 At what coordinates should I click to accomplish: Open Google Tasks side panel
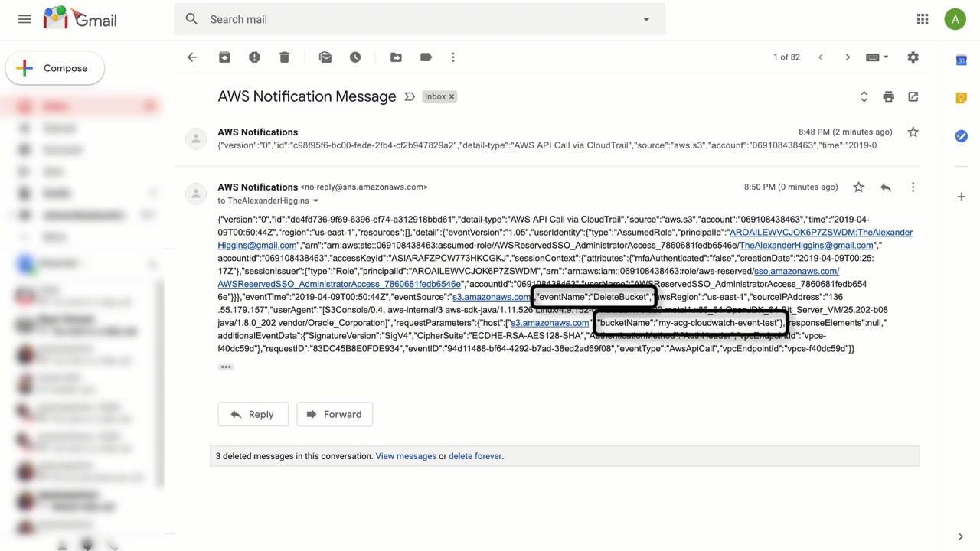tap(961, 136)
